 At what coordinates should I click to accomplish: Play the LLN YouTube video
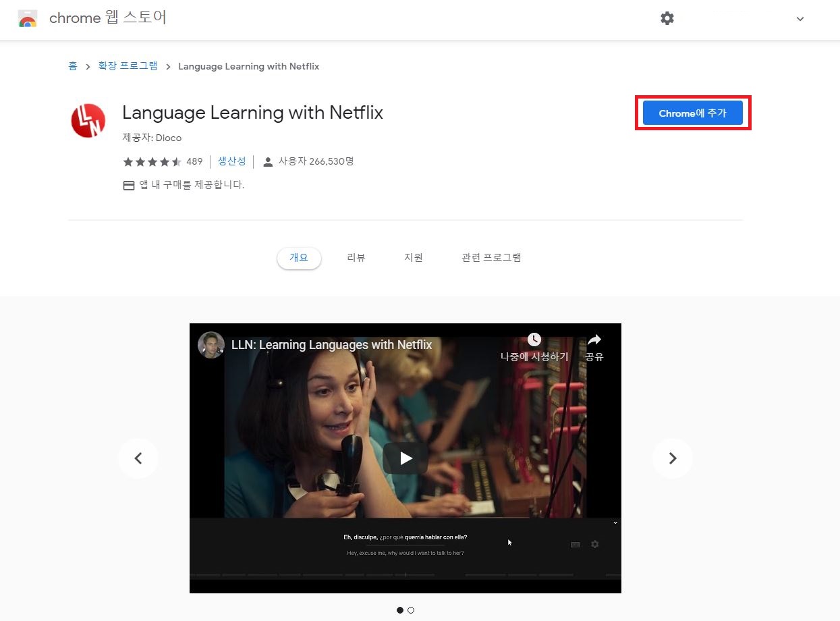pos(405,458)
